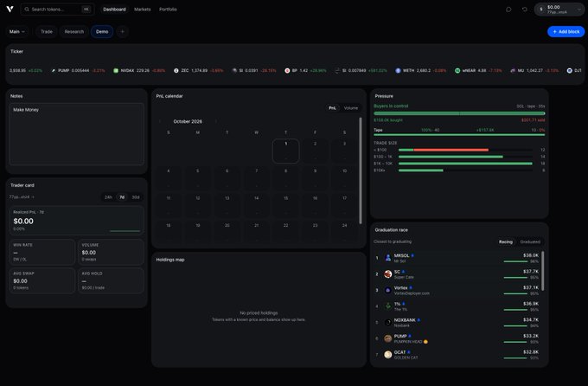
Task: Go to the previous month in PnL calendar
Action: click(x=160, y=121)
